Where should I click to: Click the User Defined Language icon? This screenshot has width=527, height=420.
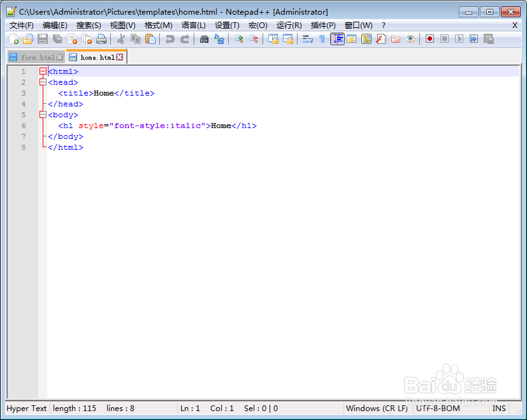pos(352,39)
